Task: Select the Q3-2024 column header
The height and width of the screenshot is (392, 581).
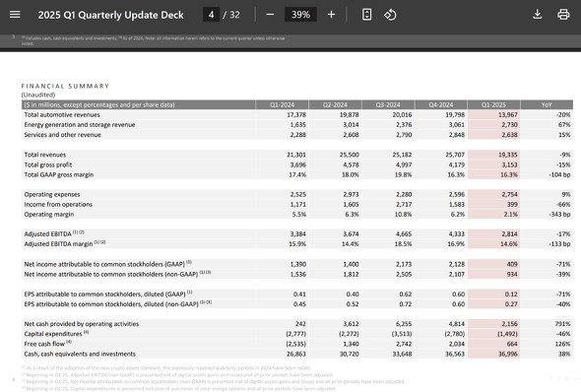Action: point(388,104)
